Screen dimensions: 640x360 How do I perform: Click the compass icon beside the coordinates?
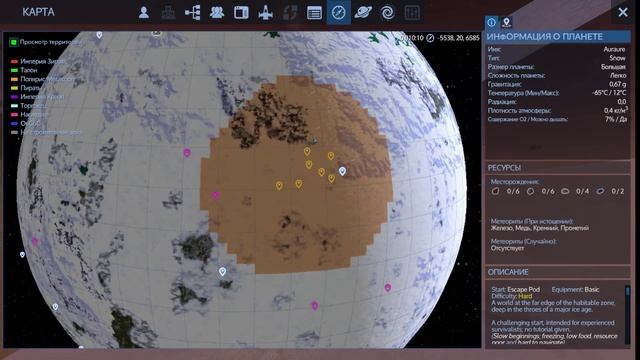click(430, 38)
